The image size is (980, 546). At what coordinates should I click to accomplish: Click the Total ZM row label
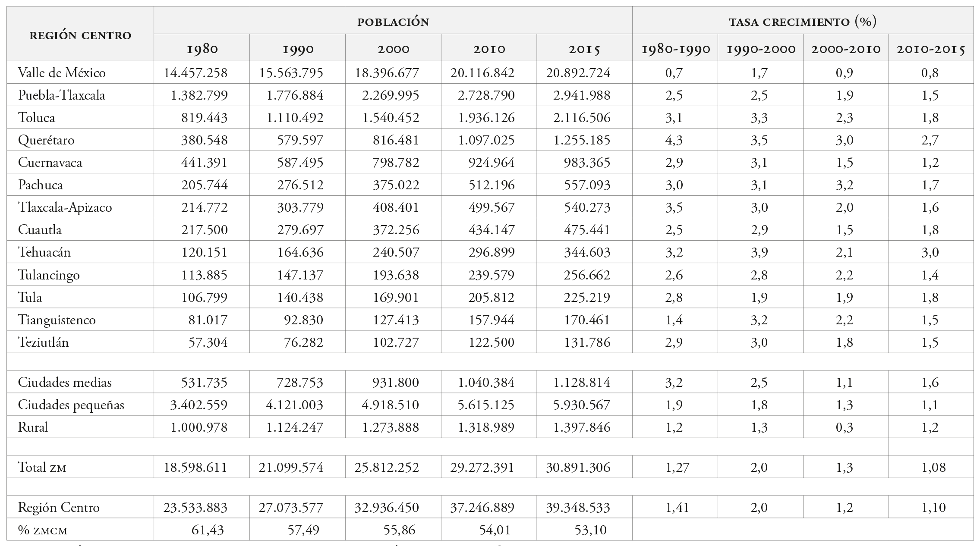[x=42, y=467]
